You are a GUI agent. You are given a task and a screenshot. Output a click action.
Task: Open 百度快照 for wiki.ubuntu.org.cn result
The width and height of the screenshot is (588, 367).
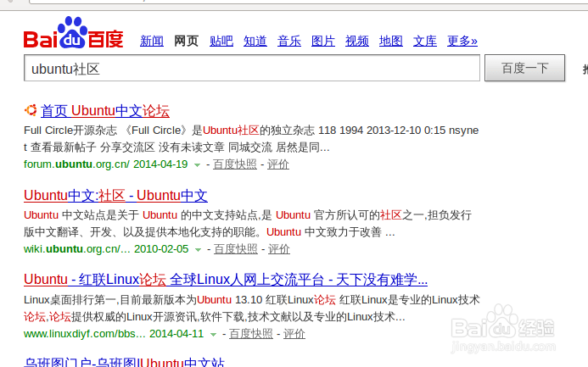point(236,248)
